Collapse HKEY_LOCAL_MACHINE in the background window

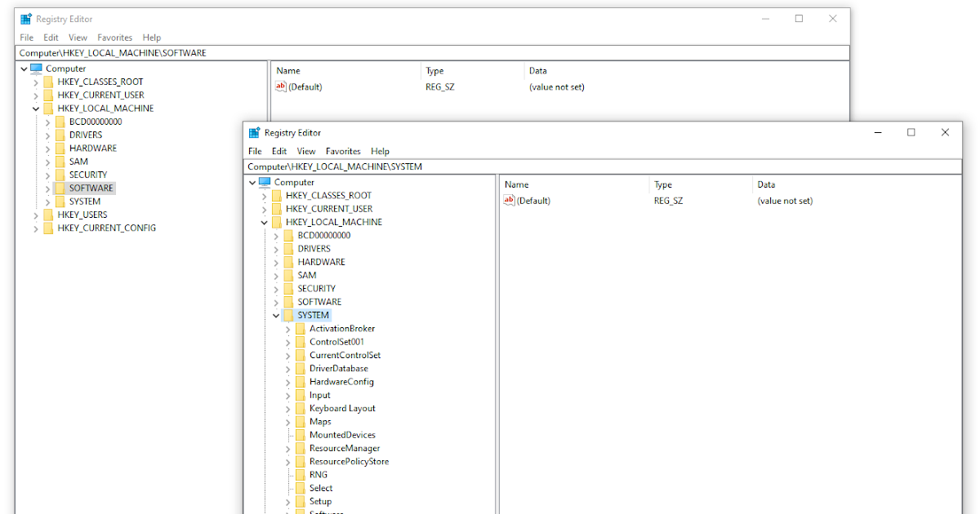(x=34, y=108)
